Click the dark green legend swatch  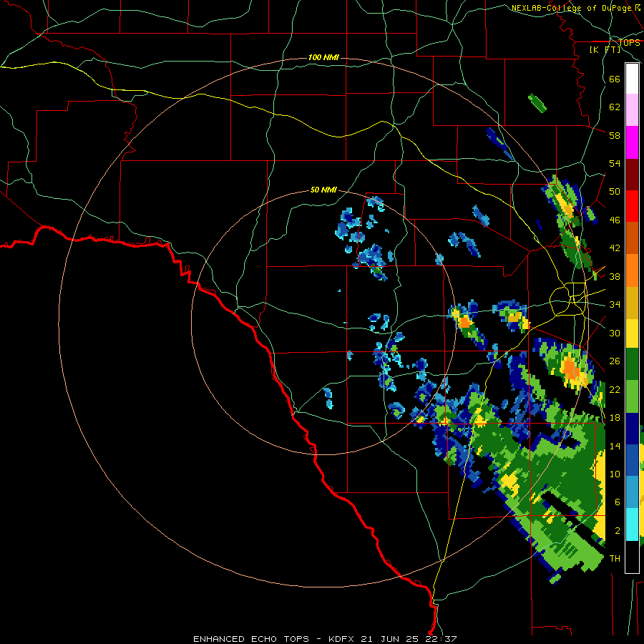click(x=632, y=364)
